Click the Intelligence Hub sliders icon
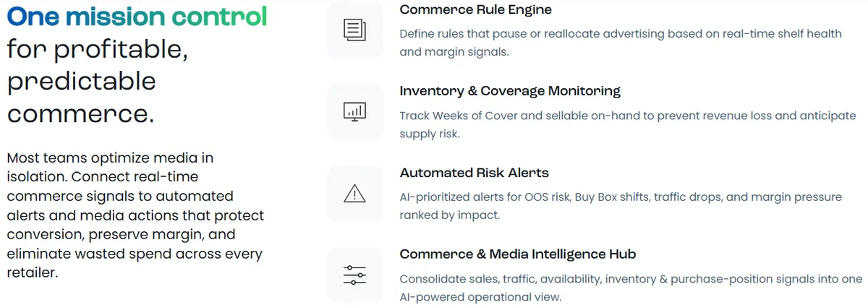868x305 pixels. [354, 275]
